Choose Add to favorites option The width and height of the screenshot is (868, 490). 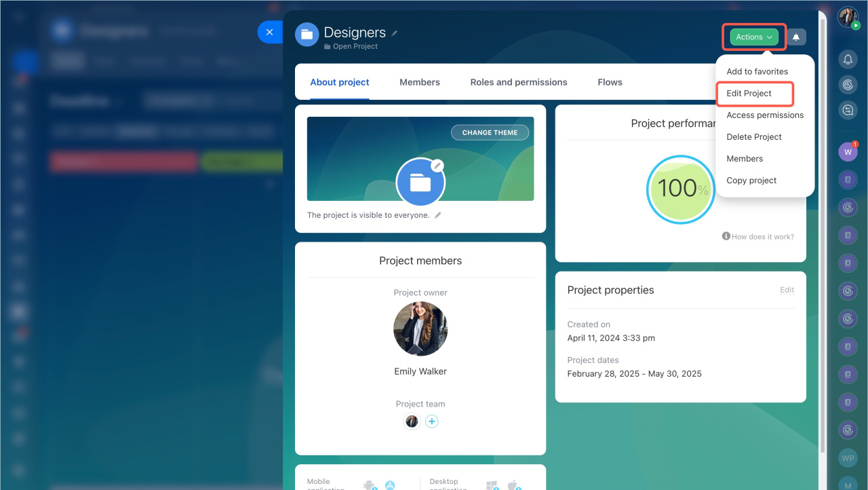point(757,71)
